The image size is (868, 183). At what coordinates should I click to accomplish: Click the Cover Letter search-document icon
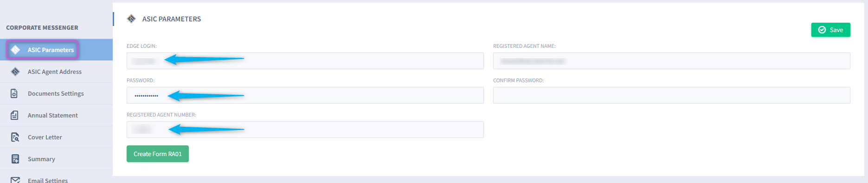tap(15, 137)
